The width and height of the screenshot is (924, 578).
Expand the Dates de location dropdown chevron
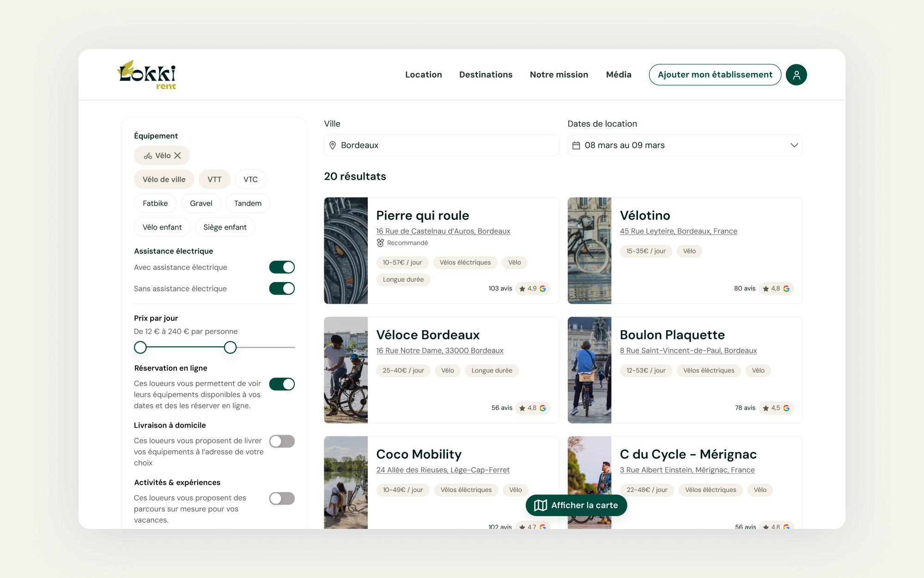[x=794, y=145]
